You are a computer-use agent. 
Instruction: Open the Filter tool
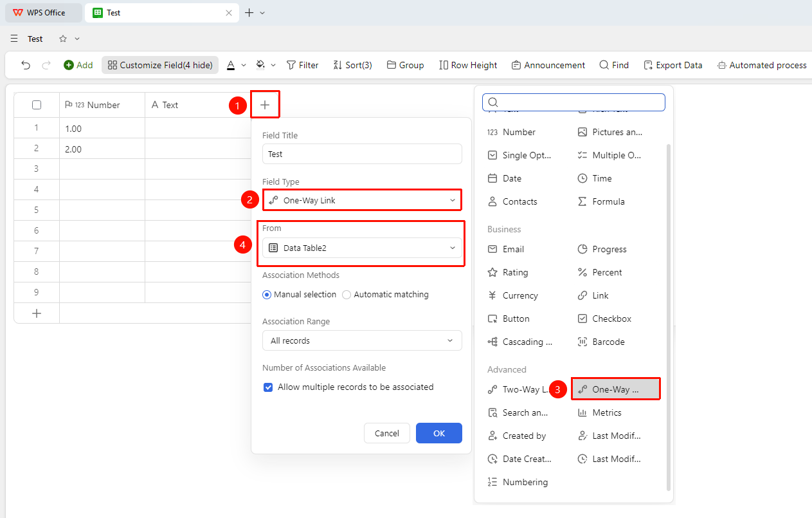(x=302, y=65)
